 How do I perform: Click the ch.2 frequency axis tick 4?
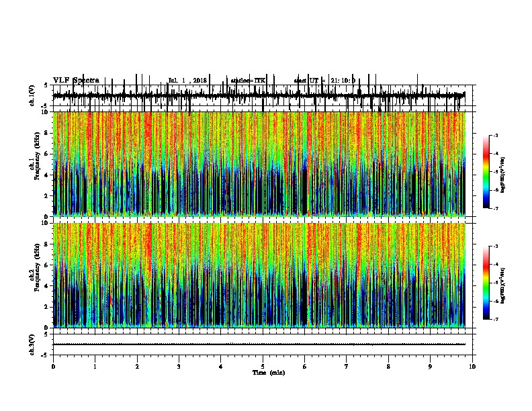(x=47, y=286)
